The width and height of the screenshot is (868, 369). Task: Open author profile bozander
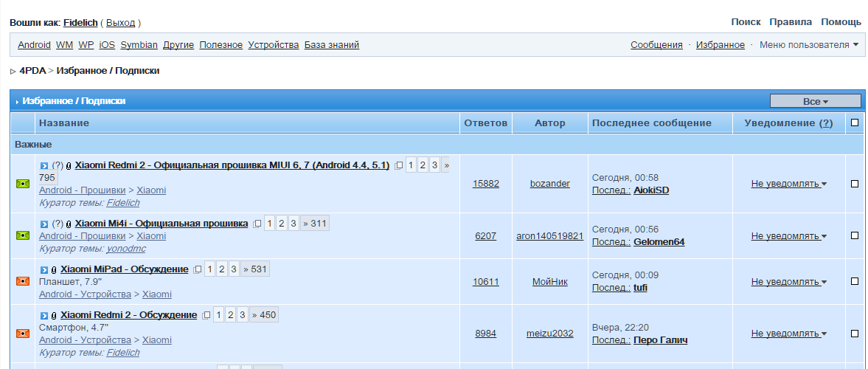[549, 184]
